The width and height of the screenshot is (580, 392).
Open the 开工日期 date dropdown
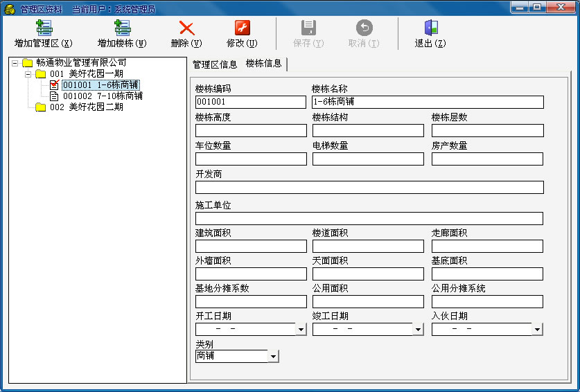301,329
